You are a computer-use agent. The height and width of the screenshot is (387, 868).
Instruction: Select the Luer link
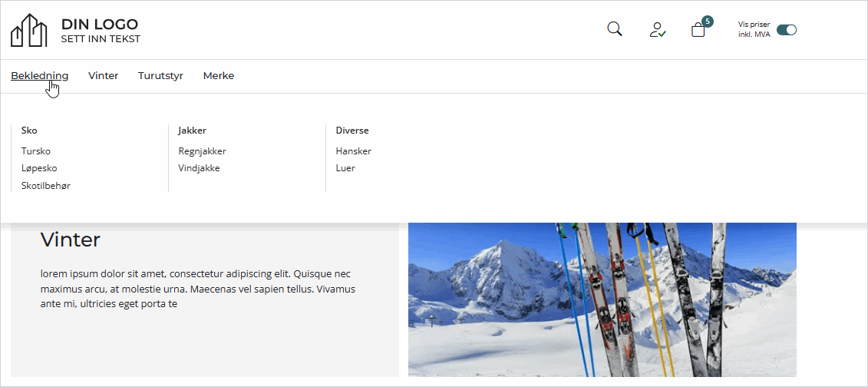coord(345,168)
